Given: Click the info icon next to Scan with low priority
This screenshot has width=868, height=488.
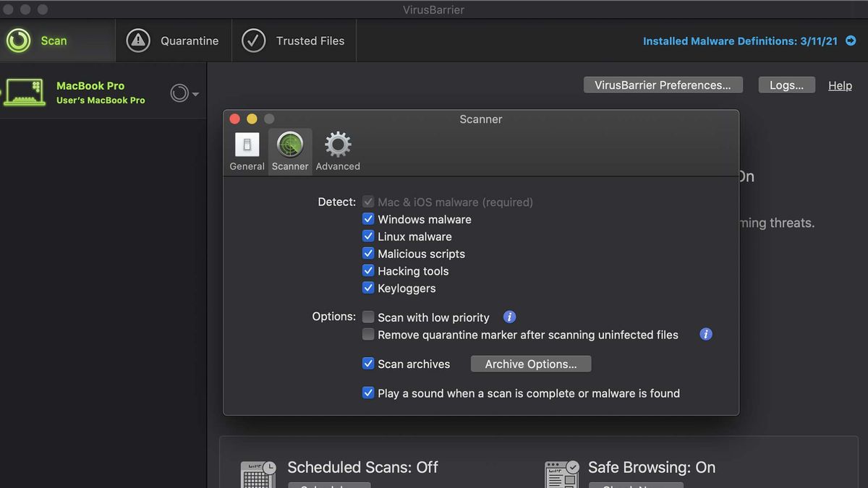Looking at the screenshot, I should [x=509, y=317].
